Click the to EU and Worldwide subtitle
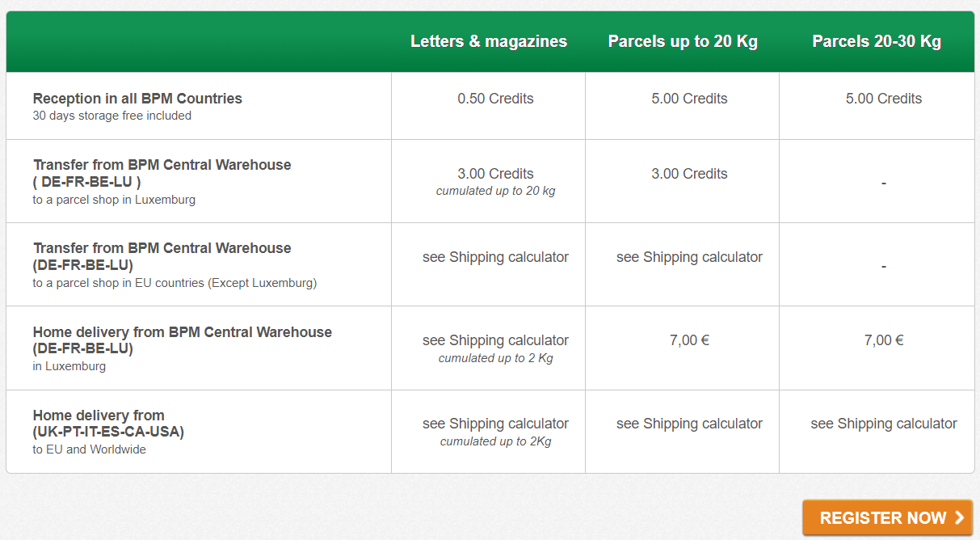Screen dimensions: 980x540 89,449
